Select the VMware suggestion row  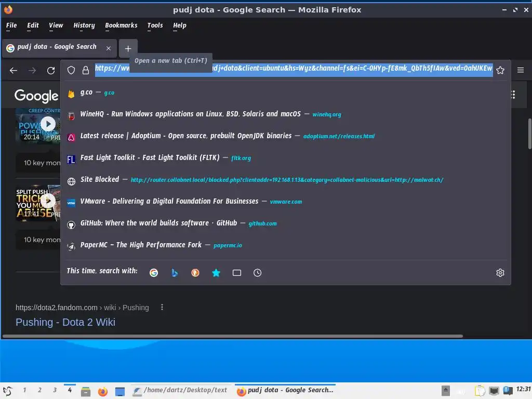tap(285, 202)
